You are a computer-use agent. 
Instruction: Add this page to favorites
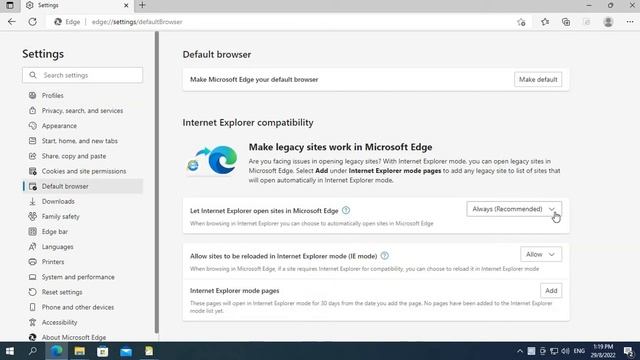[521, 22]
